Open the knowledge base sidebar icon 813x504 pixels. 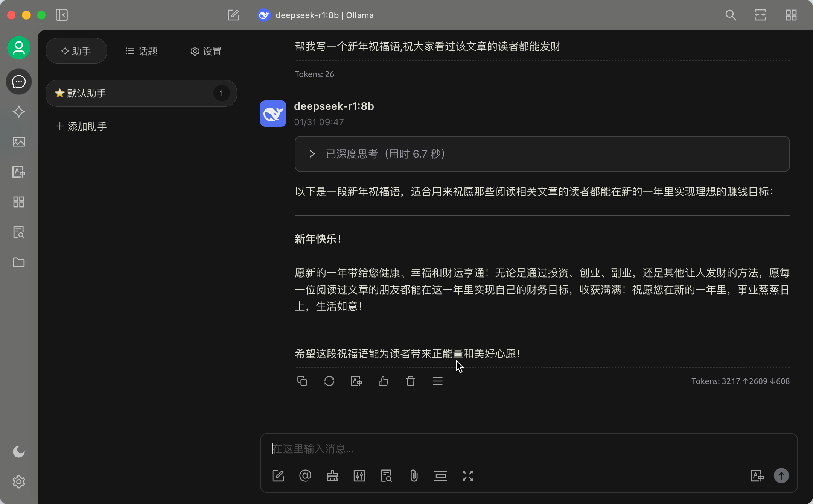19,232
